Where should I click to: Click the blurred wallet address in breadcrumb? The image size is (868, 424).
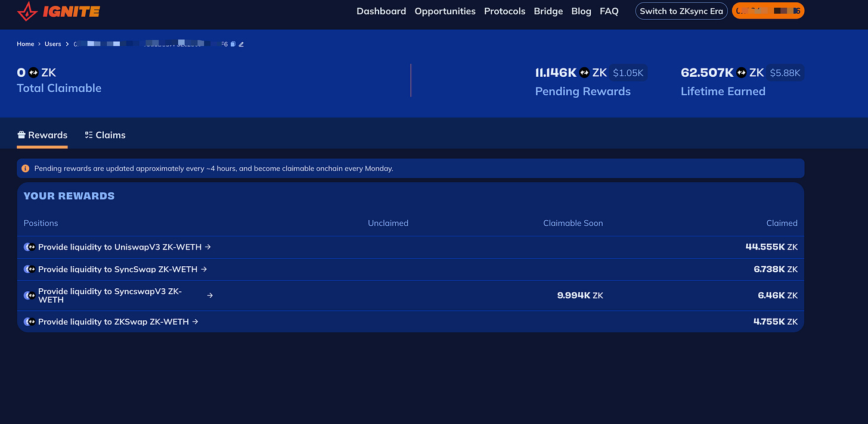151,44
